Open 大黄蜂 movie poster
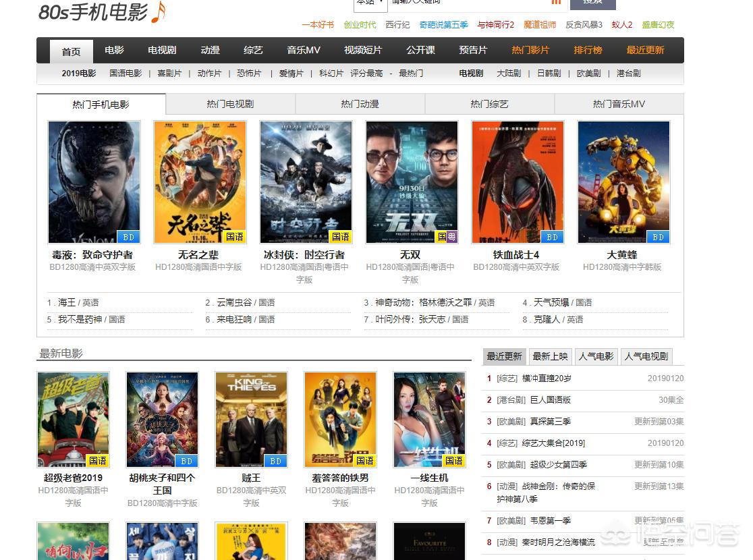 tap(624, 182)
